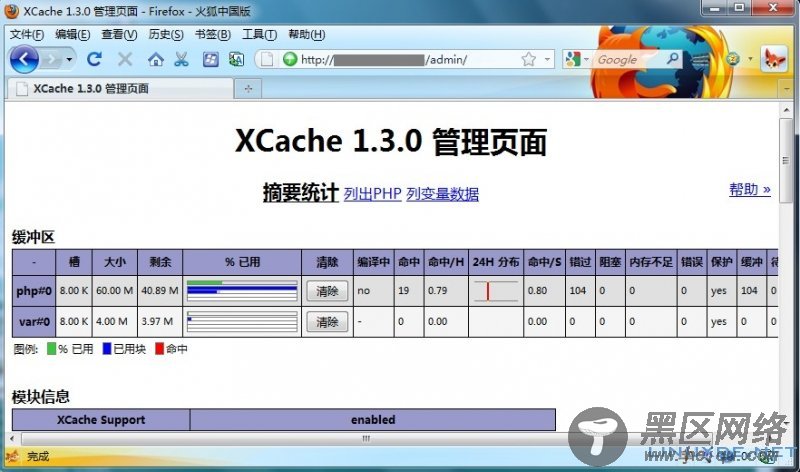Click 清除 button in var#0 row

coord(327,322)
